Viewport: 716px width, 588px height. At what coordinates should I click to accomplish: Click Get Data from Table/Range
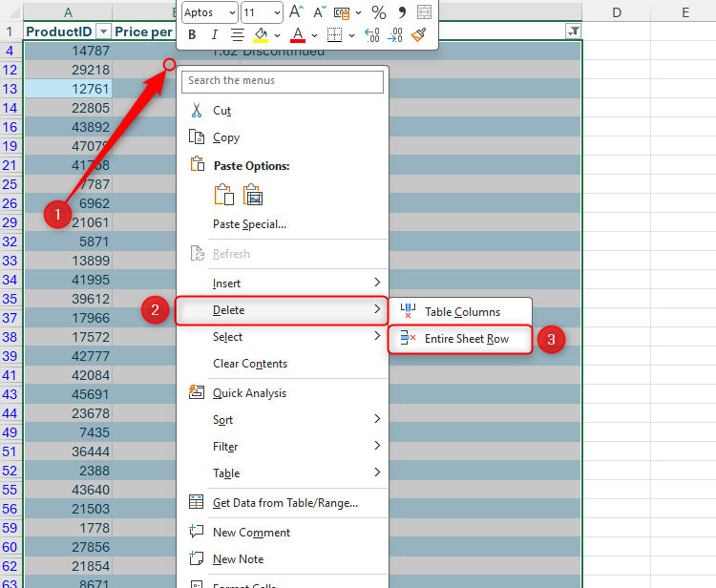[284, 503]
